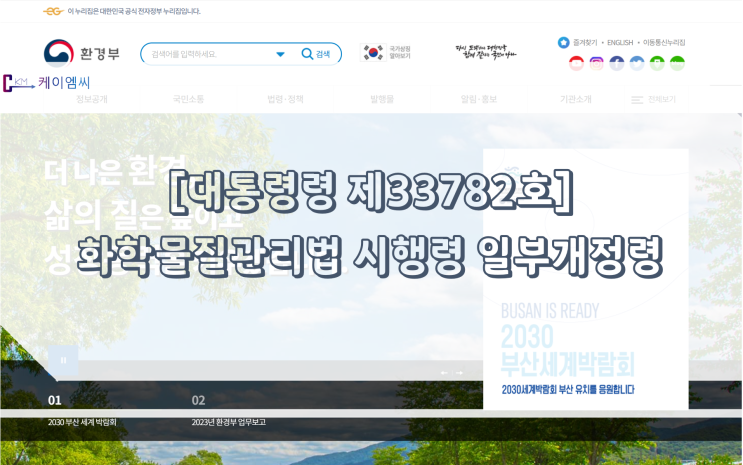
Task: Follow the ENGLISH link
Action: [620, 43]
